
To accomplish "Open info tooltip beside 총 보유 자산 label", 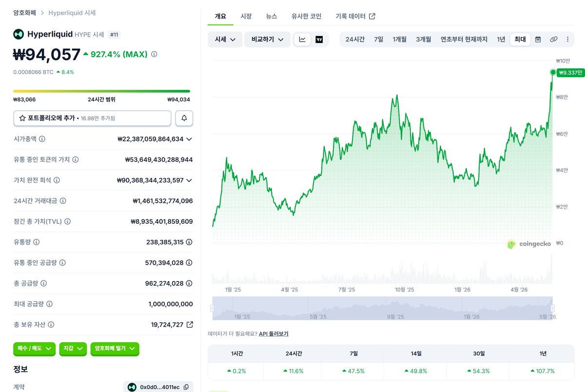I will pyautogui.click(x=51, y=324).
